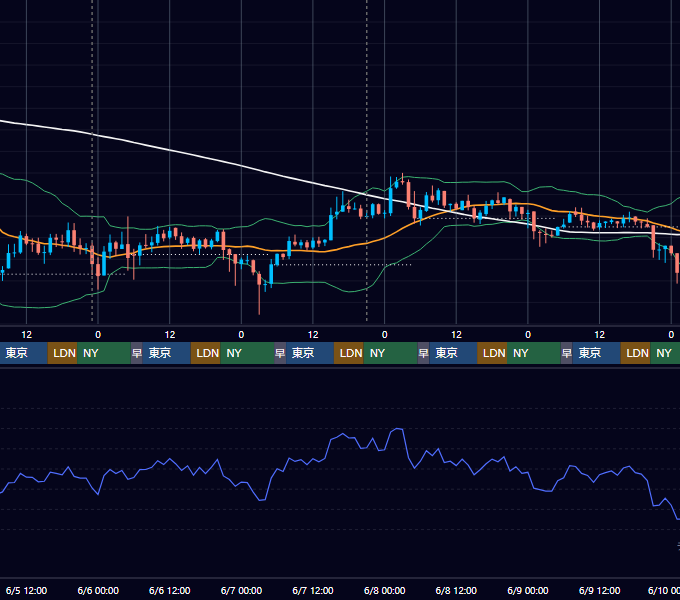
Task: Click the 6/7 00:00 date label
Action: point(241,590)
